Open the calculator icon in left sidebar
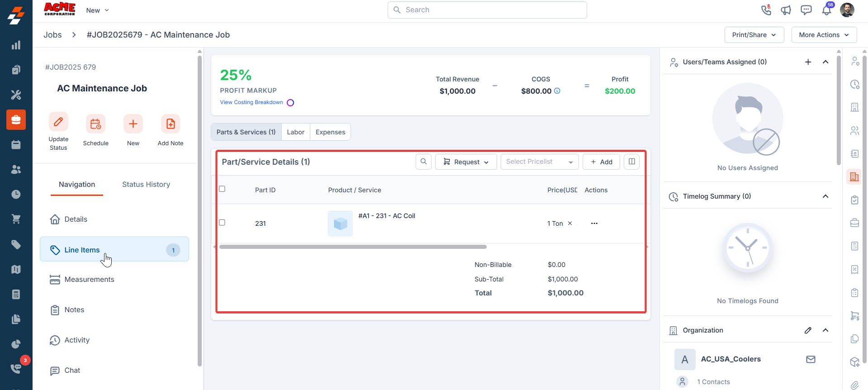The width and height of the screenshot is (868, 390). point(16,295)
